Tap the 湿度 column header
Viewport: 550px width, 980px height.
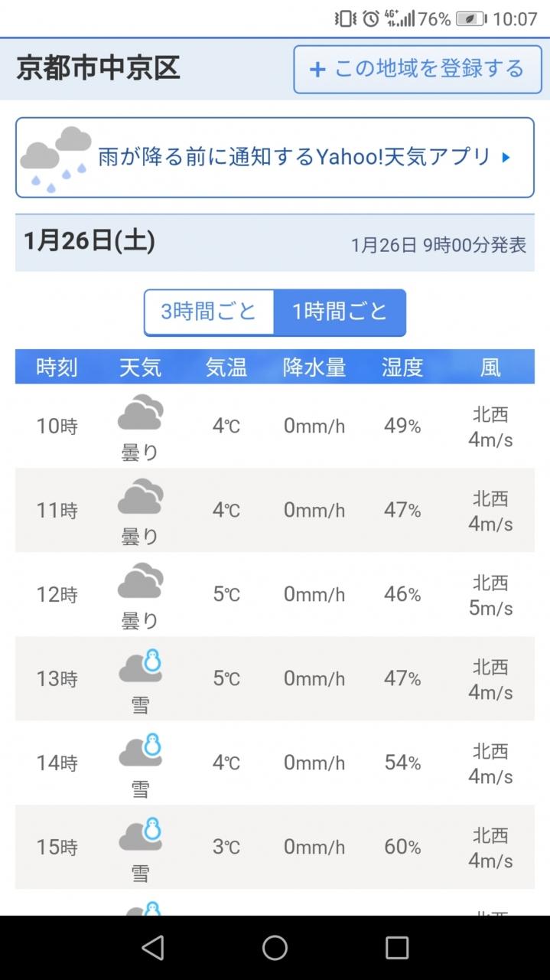pos(402,367)
